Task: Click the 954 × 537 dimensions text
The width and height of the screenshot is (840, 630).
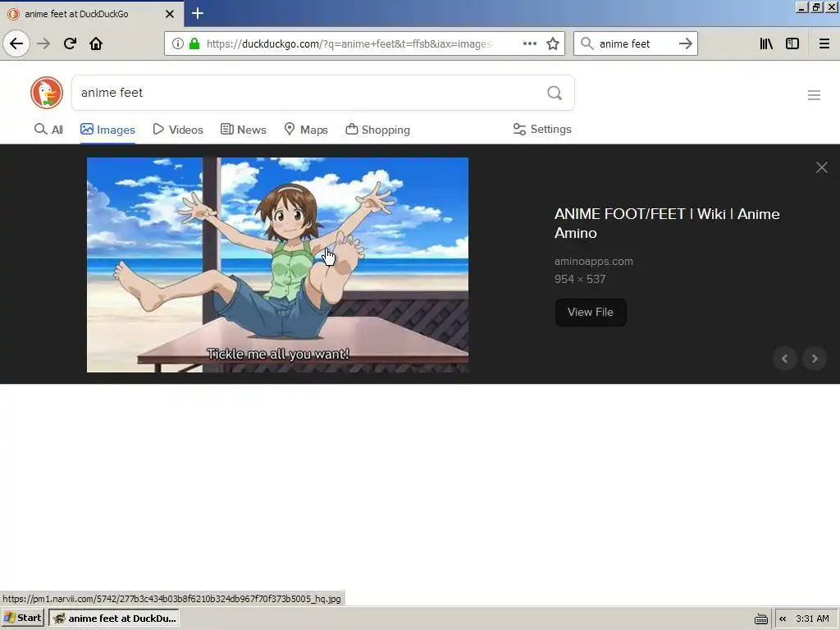Action: click(580, 279)
